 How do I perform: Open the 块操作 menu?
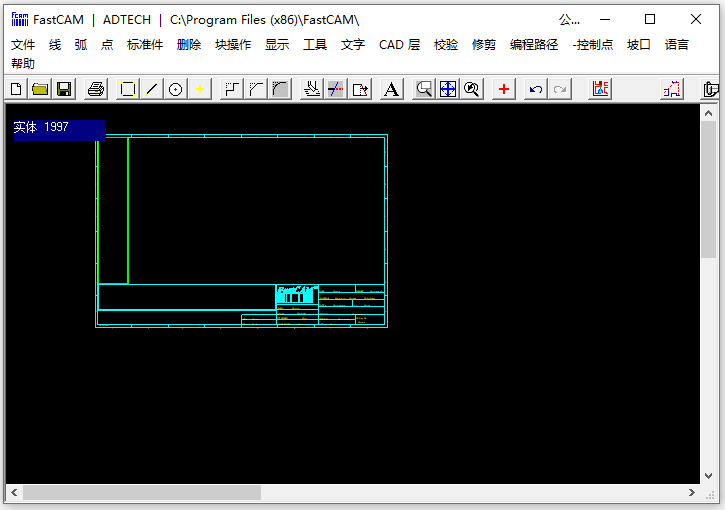pos(233,45)
